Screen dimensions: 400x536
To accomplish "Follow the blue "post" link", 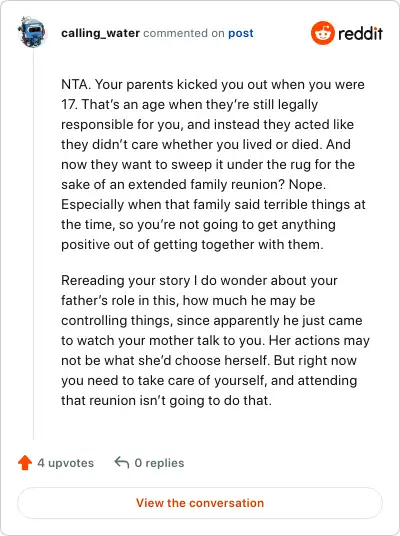I will coord(241,33).
